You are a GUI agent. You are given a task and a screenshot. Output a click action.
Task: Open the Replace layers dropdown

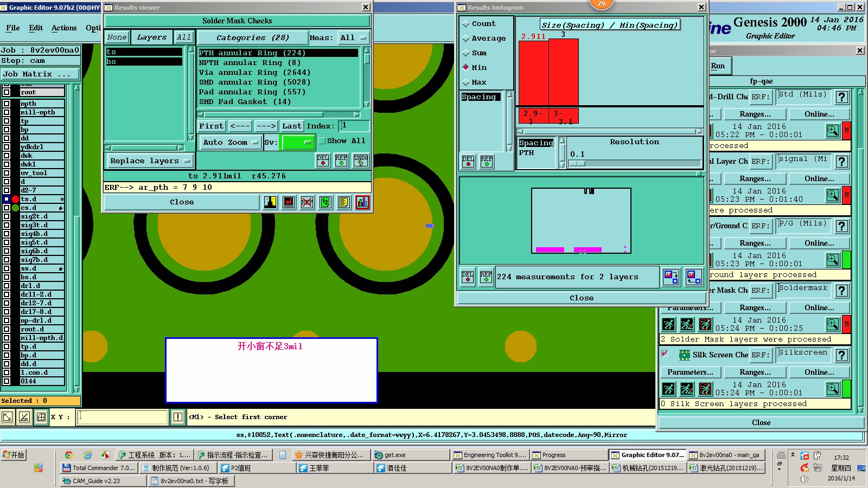click(150, 161)
